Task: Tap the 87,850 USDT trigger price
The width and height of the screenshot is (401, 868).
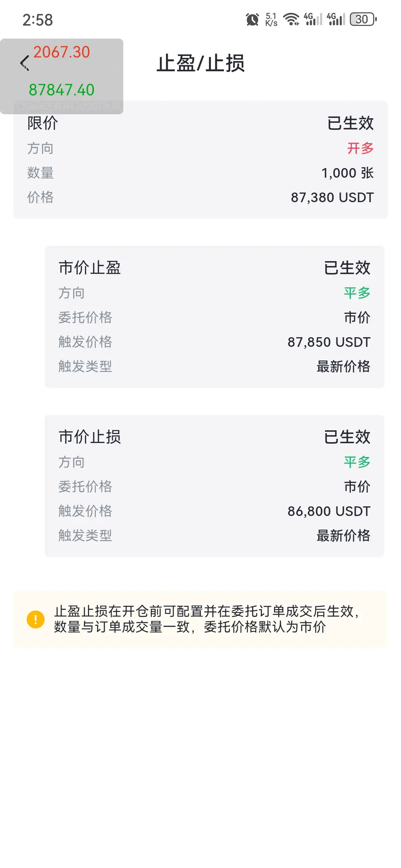Action: coord(329,342)
